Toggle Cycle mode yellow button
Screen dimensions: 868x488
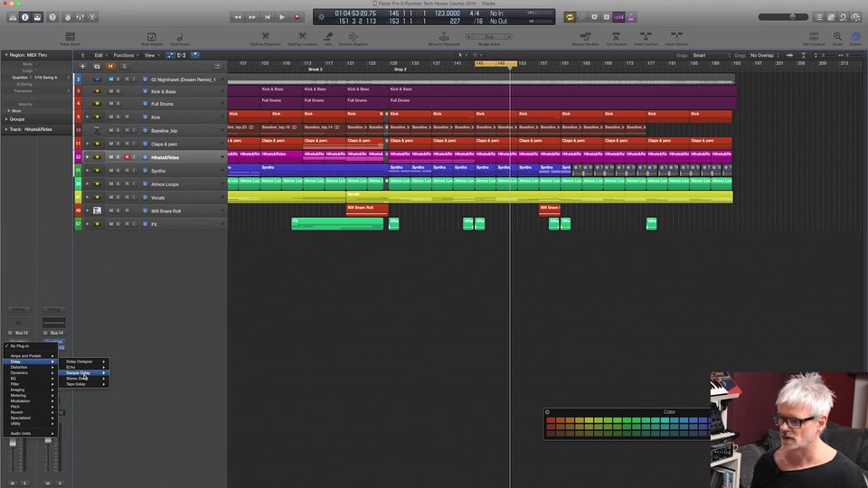coord(570,17)
